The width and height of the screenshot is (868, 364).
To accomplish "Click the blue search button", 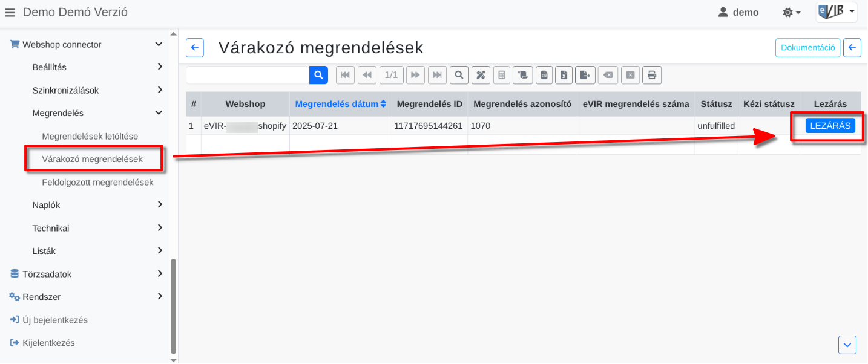I will [318, 75].
